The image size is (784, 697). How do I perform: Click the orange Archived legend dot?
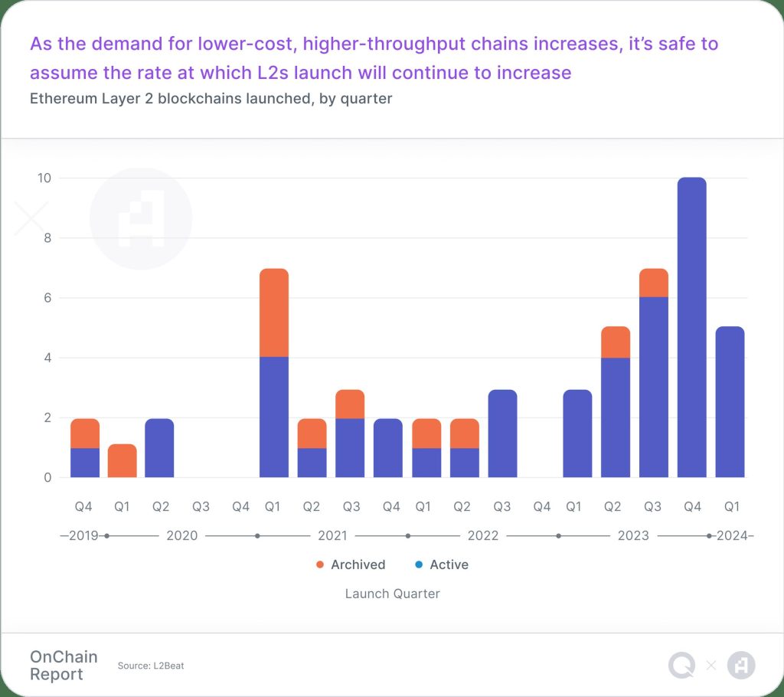click(320, 565)
